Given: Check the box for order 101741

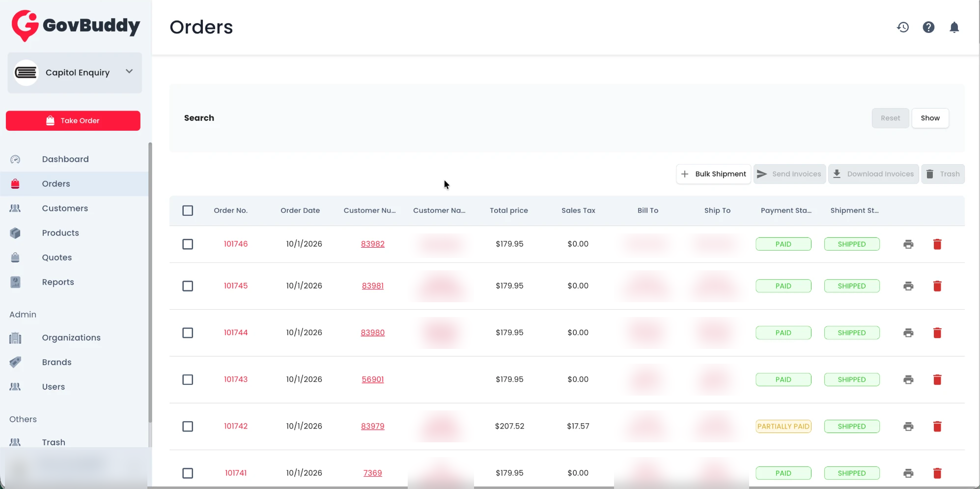Looking at the screenshot, I should click(x=188, y=473).
